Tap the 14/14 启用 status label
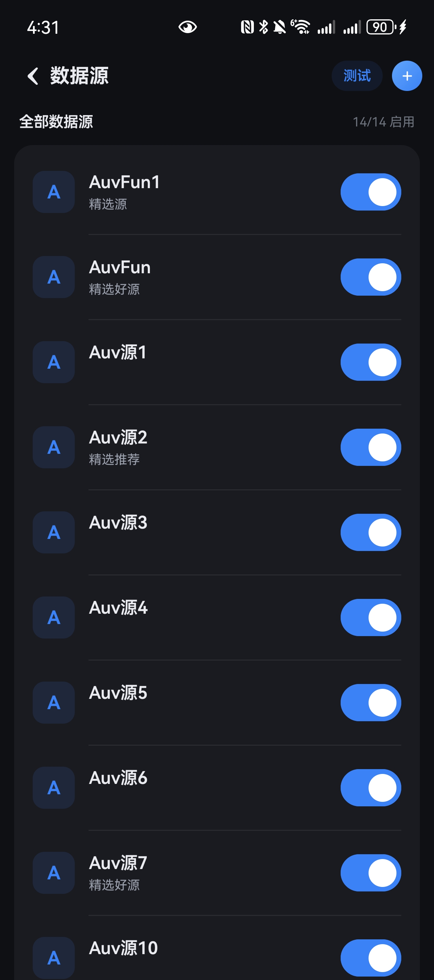The image size is (434, 980). 383,122
